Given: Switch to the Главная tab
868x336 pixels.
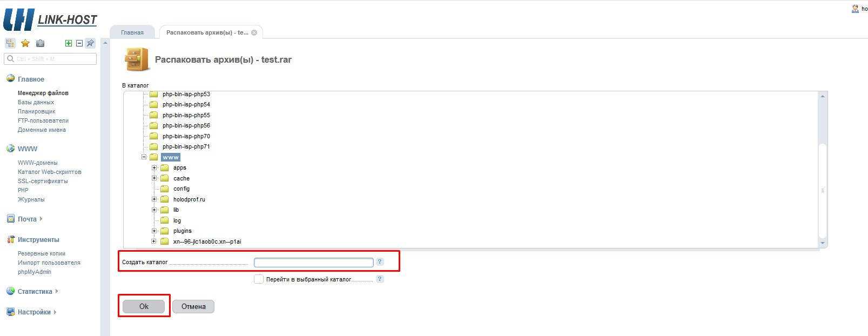Looking at the screenshot, I should [132, 32].
